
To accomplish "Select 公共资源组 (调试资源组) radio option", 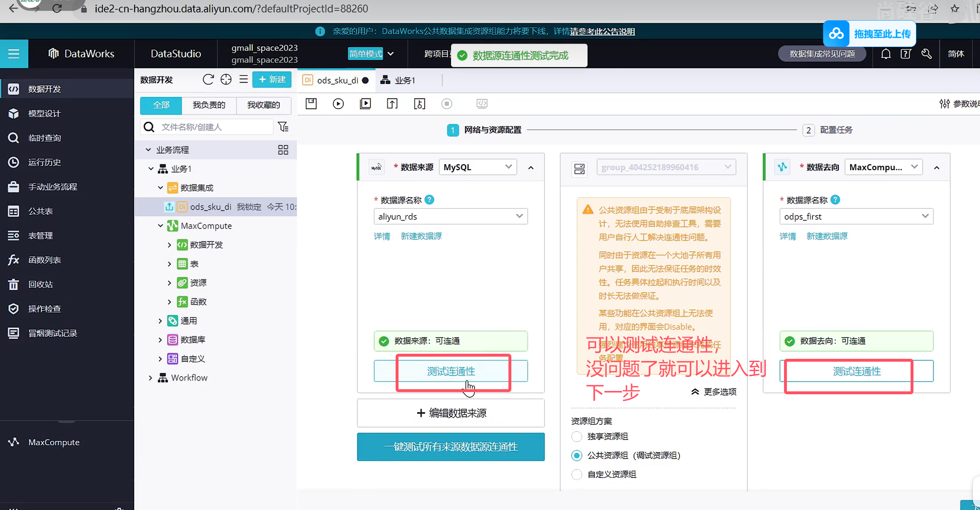I will pyautogui.click(x=577, y=455).
